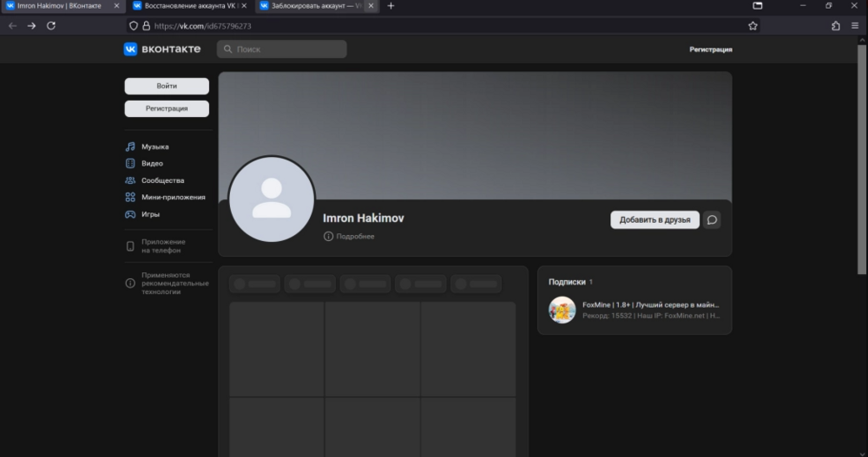Click the message bubble icon on profile
This screenshot has width=868, height=457.
(712, 219)
